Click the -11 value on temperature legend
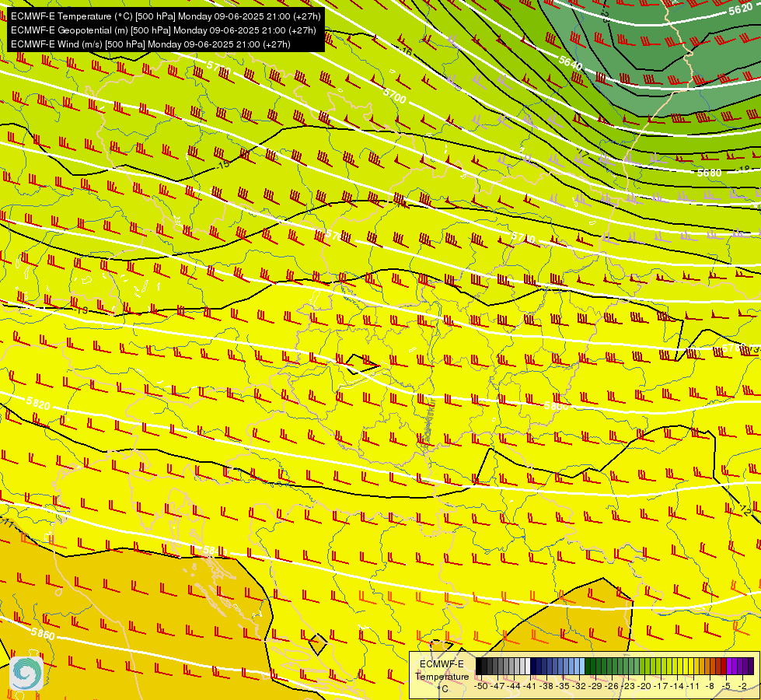This screenshot has width=761, height=700. pyautogui.click(x=694, y=686)
